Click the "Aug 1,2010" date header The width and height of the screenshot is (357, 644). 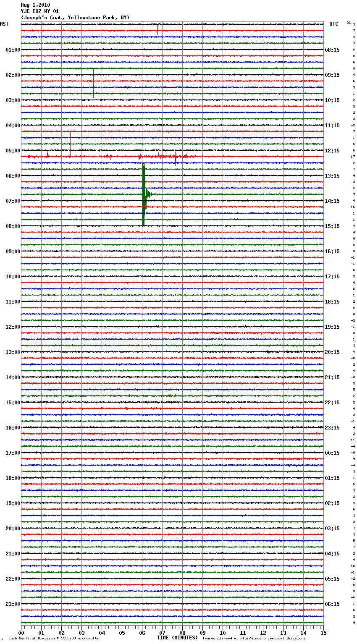point(35,5)
